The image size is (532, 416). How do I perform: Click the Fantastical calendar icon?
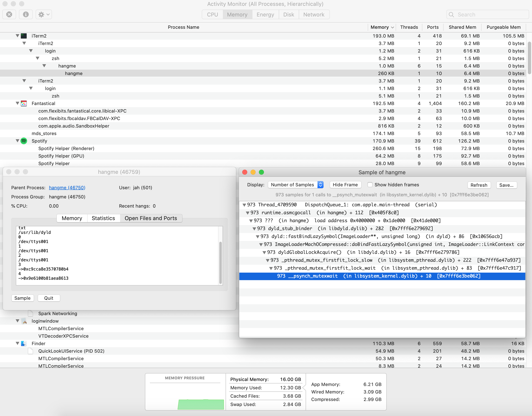pos(24,104)
